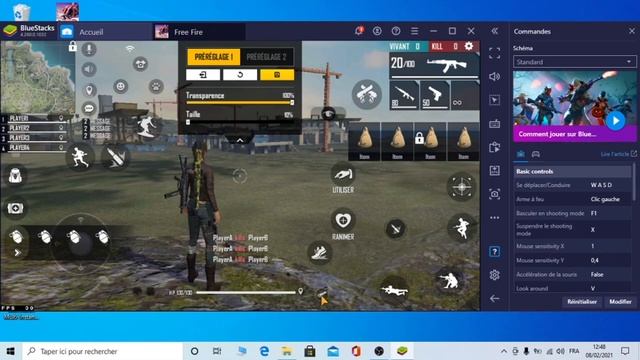Open the chat bubble icon in HUD
The width and height of the screenshot is (640, 360).
(x=89, y=109)
